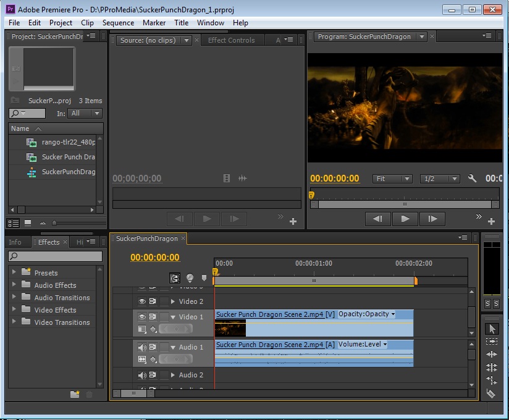Image resolution: width=509 pixels, height=420 pixels.
Task: Switch Project panel to List View
Action: click(x=14, y=223)
